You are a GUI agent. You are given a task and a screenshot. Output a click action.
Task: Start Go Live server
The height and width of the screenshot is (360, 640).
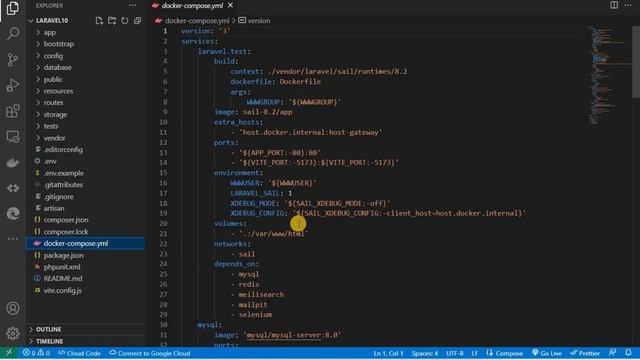tap(547, 353)
